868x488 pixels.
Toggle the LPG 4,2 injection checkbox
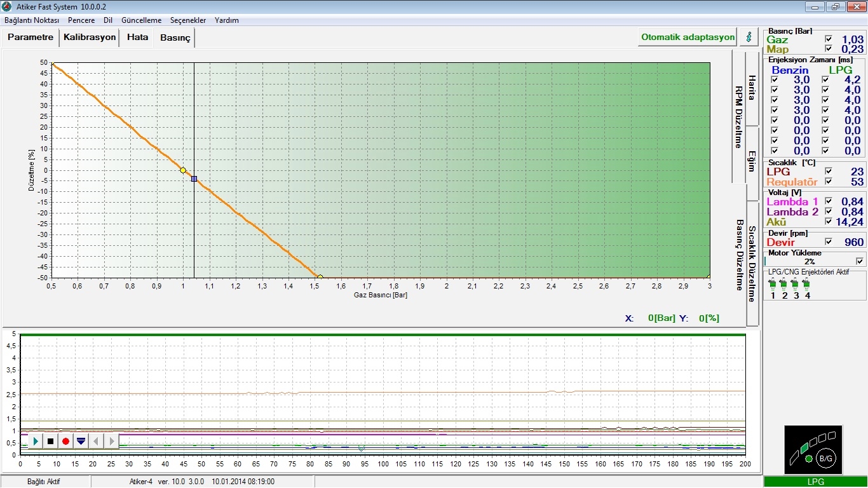click(825, 80)
